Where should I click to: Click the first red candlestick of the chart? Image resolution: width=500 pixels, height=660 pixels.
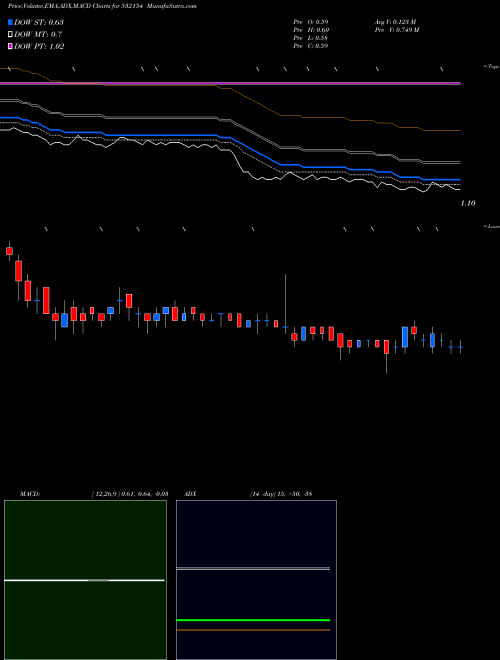coord(9,251)
